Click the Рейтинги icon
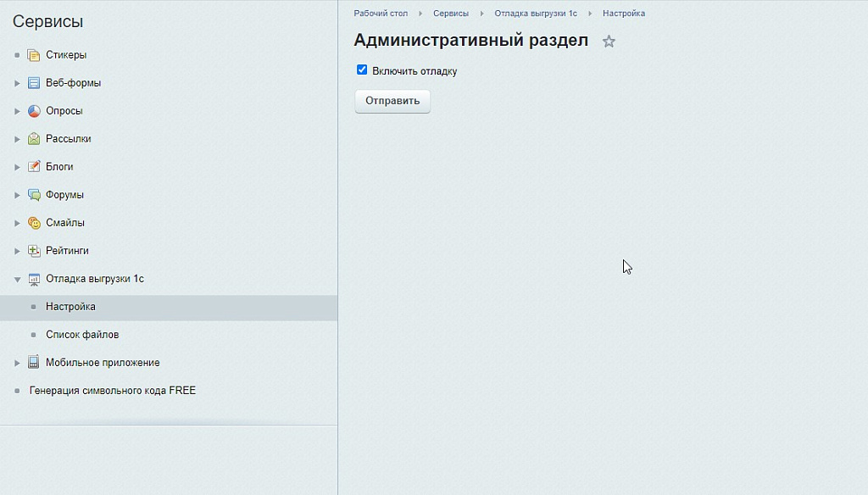 pos(32,250)
